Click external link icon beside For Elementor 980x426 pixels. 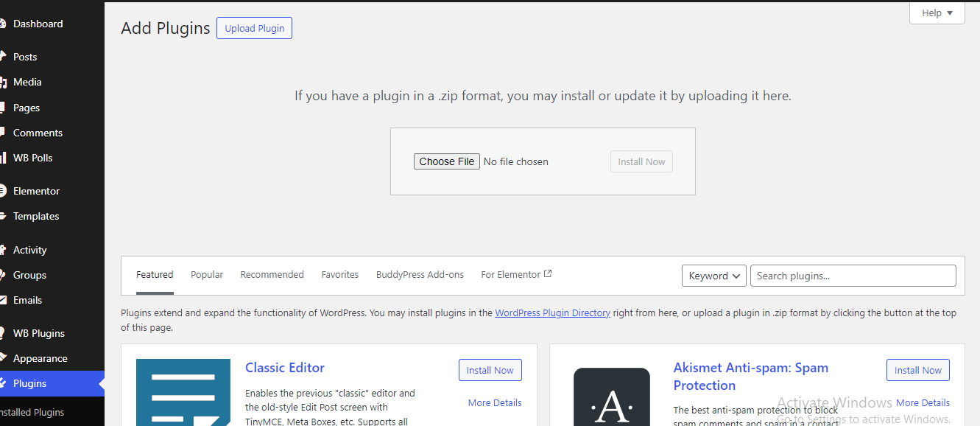pos(548,274)
